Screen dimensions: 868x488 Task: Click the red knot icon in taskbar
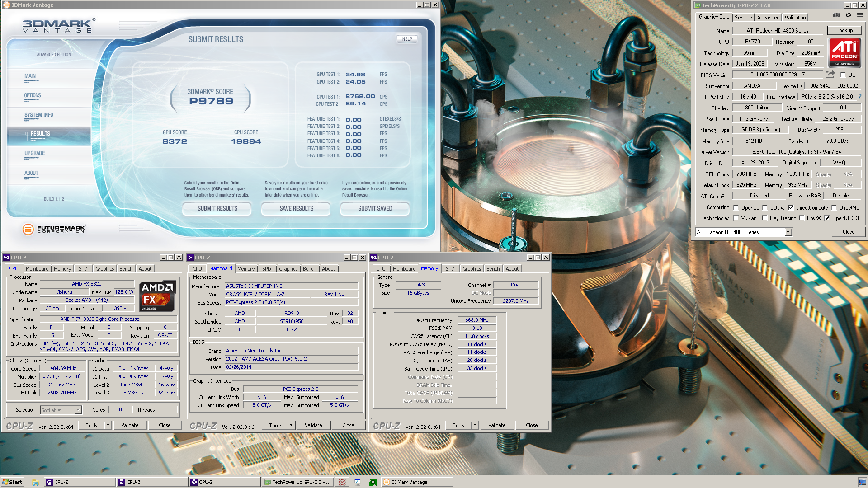342,482
